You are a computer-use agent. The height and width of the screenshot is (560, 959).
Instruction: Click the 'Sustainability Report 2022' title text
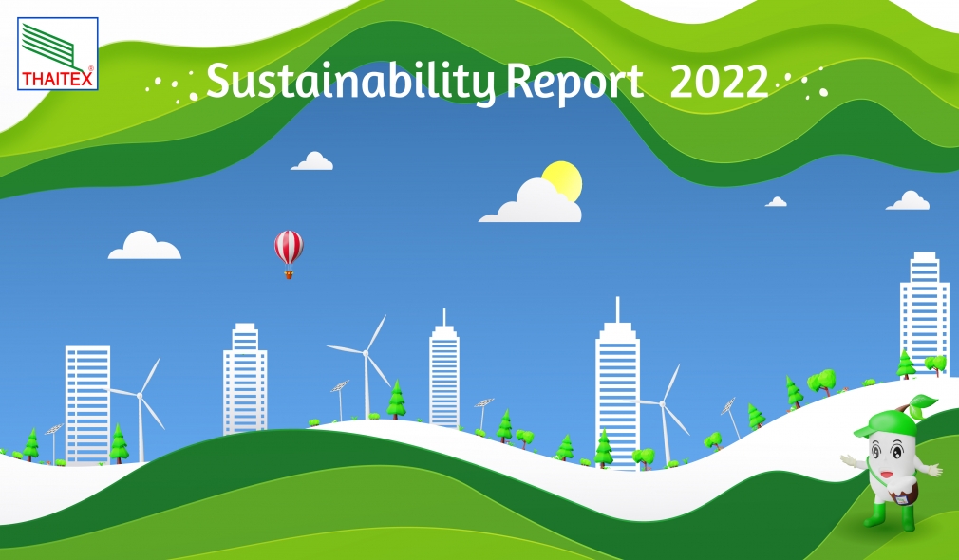pos(486,83)
